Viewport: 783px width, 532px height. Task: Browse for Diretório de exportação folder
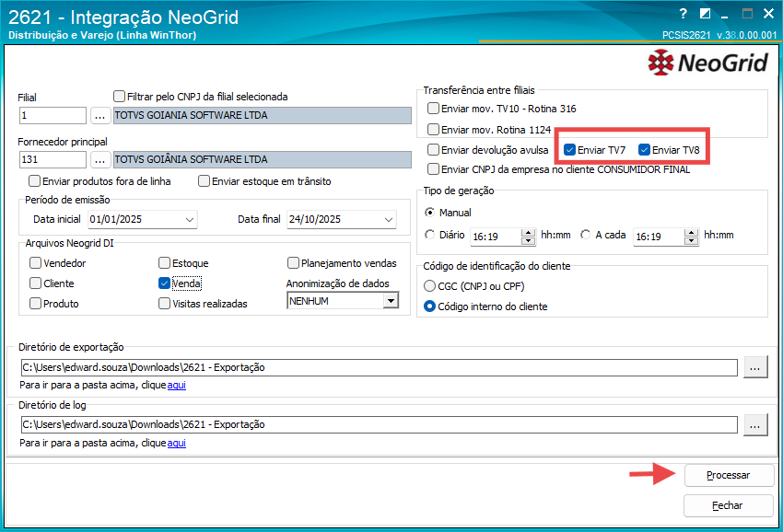[755, 368]
